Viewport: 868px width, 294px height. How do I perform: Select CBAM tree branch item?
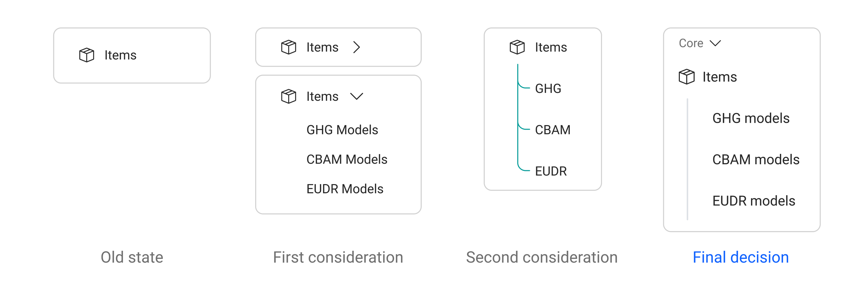click(x=552, y=130)
